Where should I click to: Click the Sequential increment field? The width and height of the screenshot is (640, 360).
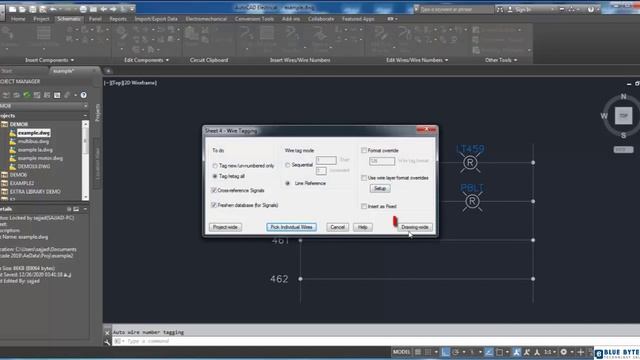tap(321, 171)
